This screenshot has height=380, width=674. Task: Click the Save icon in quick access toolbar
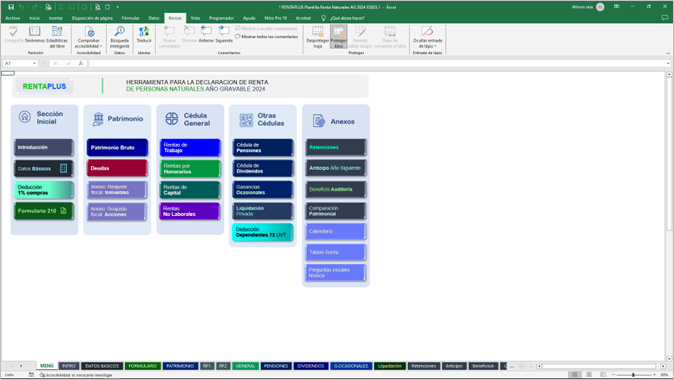click(11, 7)
